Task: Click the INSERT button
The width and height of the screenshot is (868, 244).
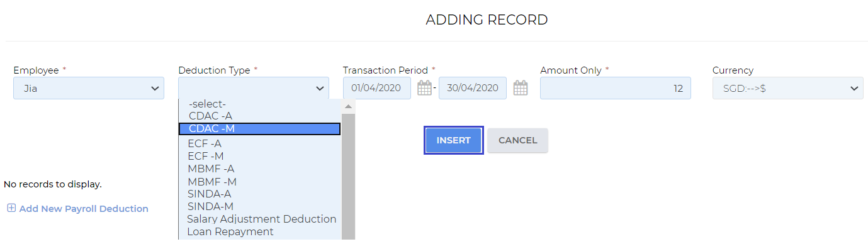Action: pos(454,140)
